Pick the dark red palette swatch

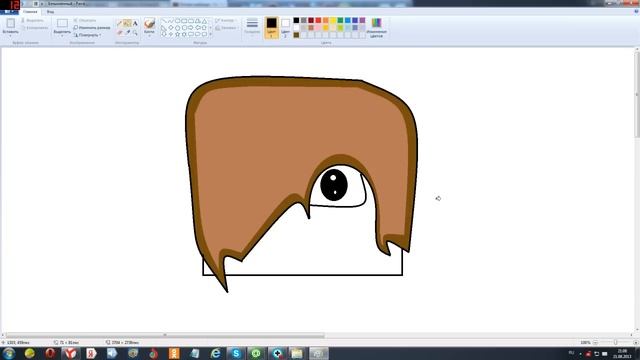click(x=311, y=20)
